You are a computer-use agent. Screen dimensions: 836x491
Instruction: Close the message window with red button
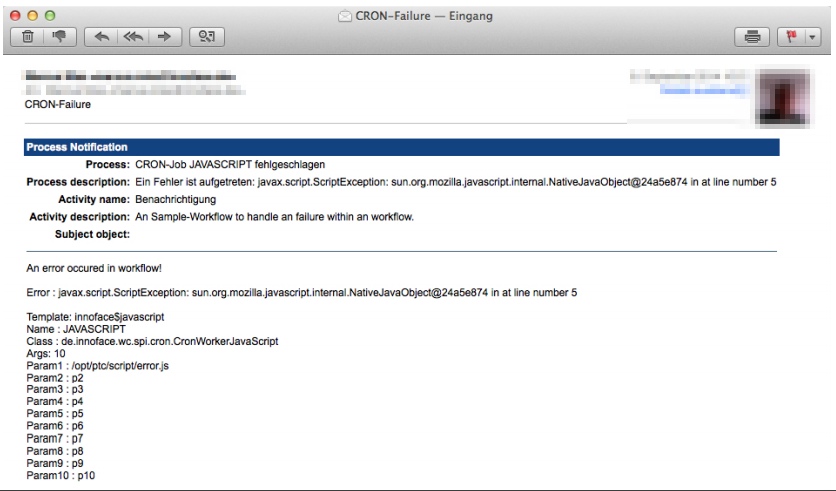click(x=15, y=15)
